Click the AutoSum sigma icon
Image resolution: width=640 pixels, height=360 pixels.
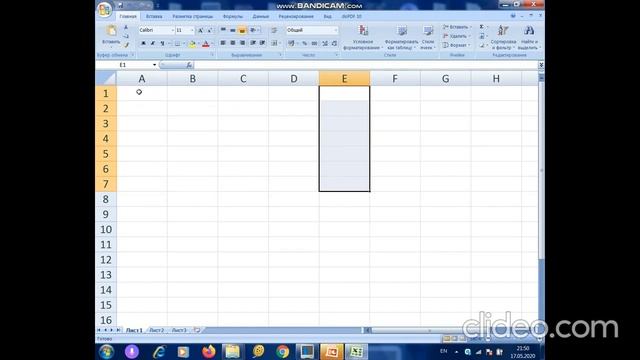tap(482, 27)
